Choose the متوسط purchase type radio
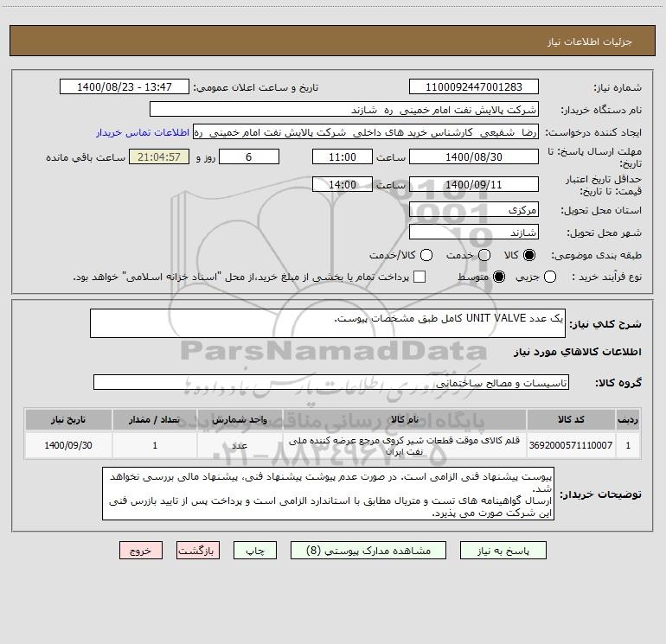The height and width of the screenshot is (644, 666). tap(499, 277)
